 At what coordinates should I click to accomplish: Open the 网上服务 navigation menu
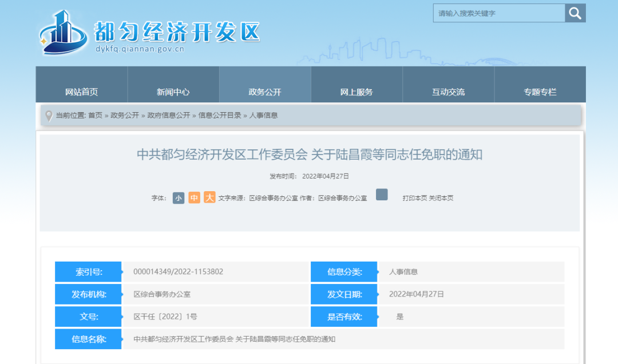[x=356, y=92]
